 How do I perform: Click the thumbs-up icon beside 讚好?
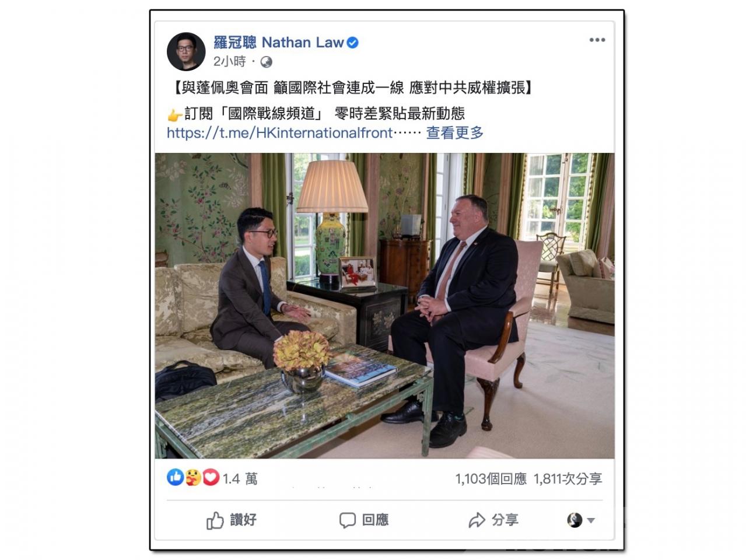tap(215, 520)
